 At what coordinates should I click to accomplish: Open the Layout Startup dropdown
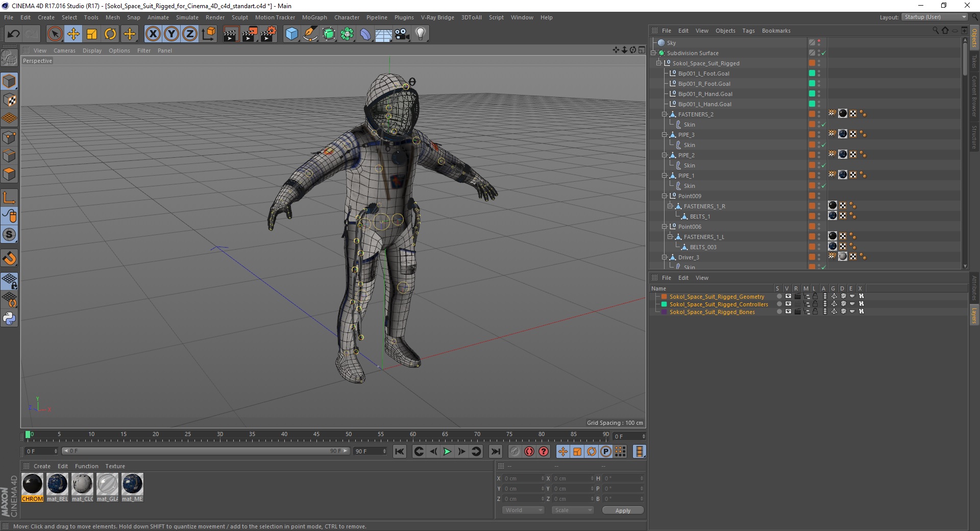(x=935, y=17)
